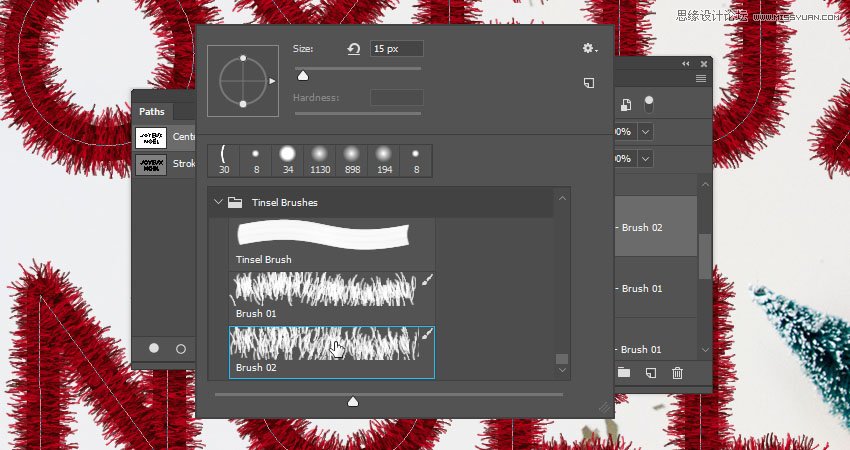Image resolution: width=850 pixels, height=450 pixels.
Task: Click Stroke path with brush icon
Action: [x=181, y=349]
